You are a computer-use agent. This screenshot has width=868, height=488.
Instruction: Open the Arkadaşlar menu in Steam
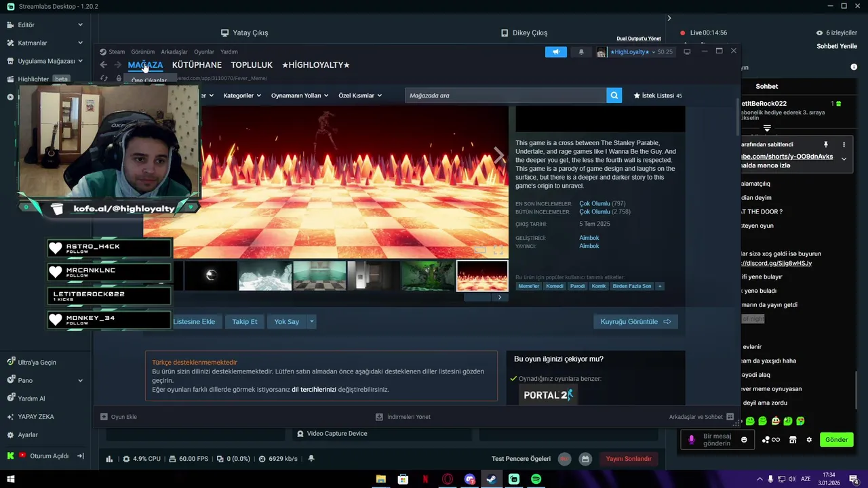point(174,52)
